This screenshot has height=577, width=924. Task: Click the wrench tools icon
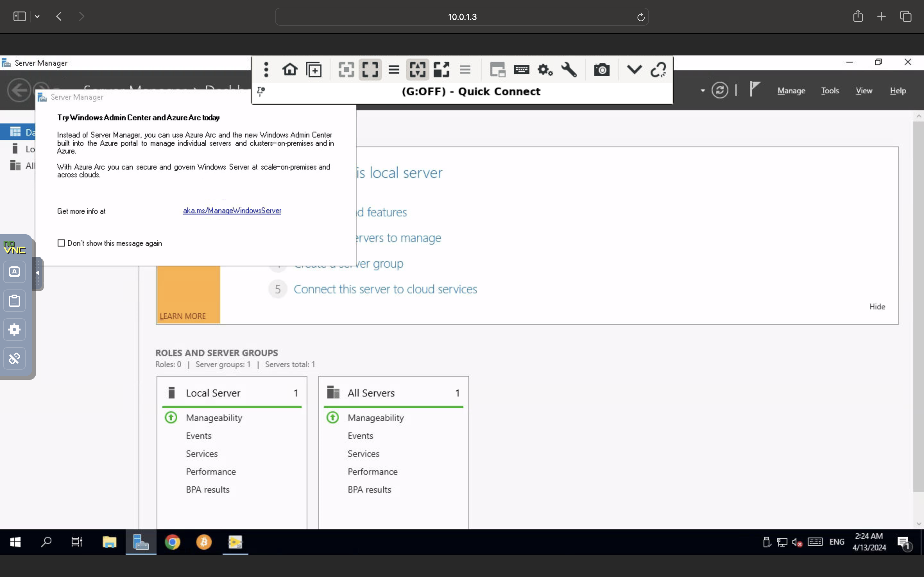coord(569,70)
